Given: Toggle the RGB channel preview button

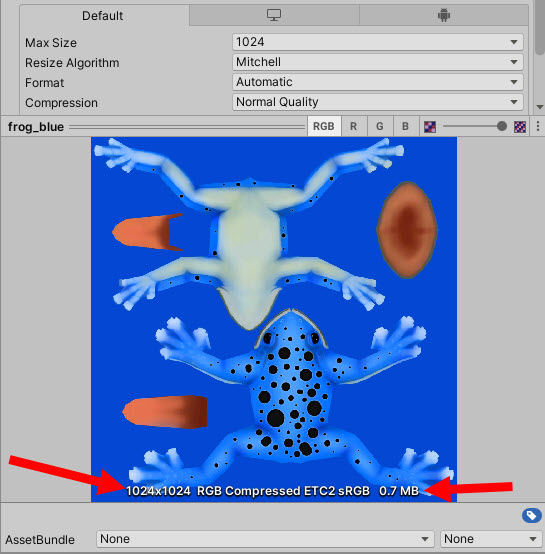Looking at the screenshot, I should tap(324, 126).
